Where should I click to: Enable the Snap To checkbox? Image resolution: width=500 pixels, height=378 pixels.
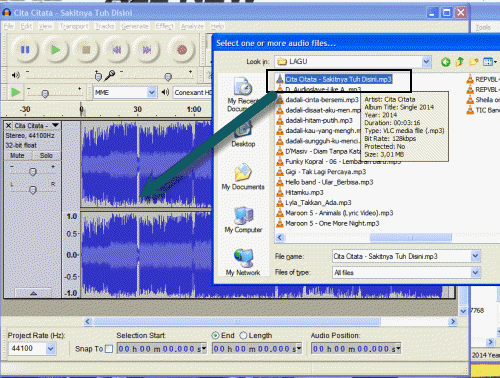(x=109, y=349)
